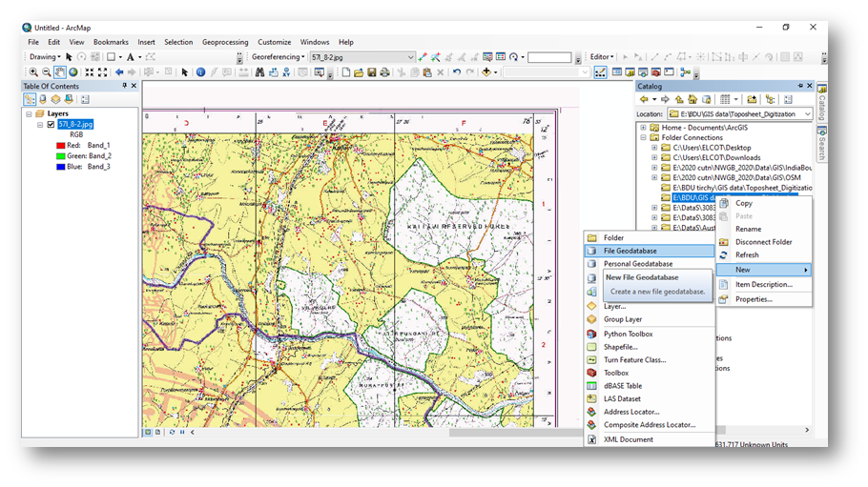Viewport: 868px width, 487px height.
Task: Open the Python window icon
Action: pyautogui.click(x=670, y=71)
